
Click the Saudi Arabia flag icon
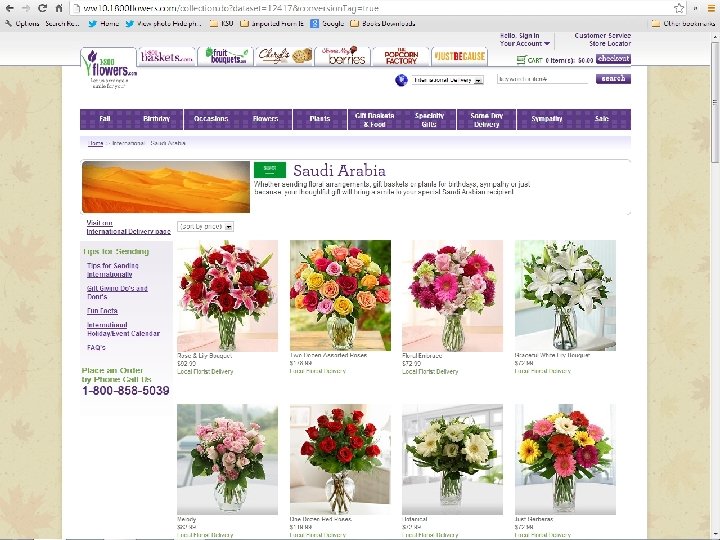[x=270, y=169]
